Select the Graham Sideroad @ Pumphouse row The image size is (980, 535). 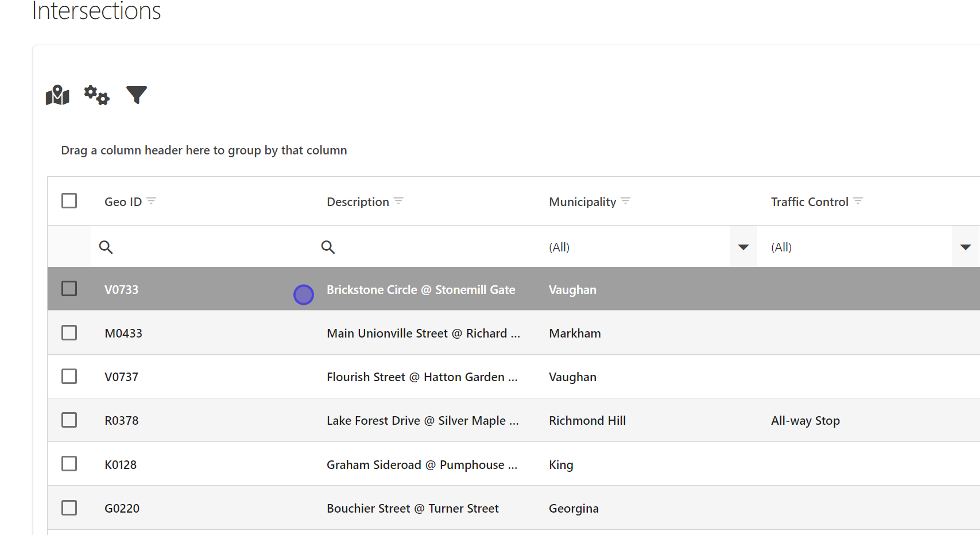422,465
